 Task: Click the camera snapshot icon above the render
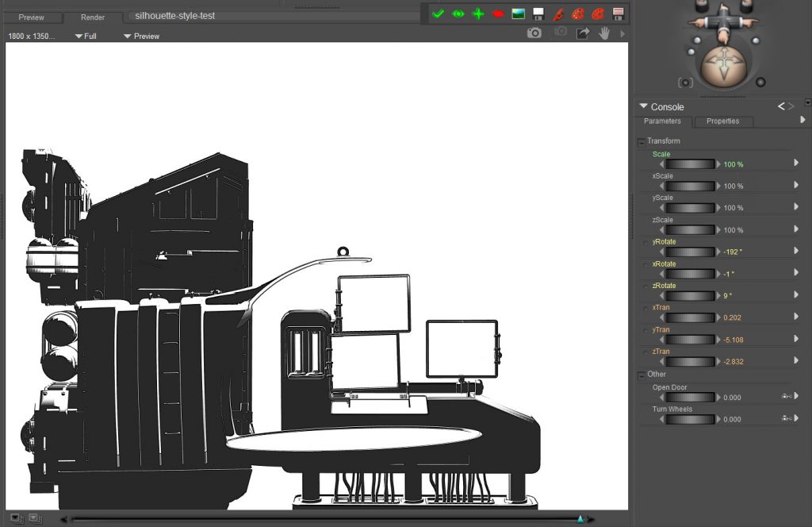click(534, 33)
